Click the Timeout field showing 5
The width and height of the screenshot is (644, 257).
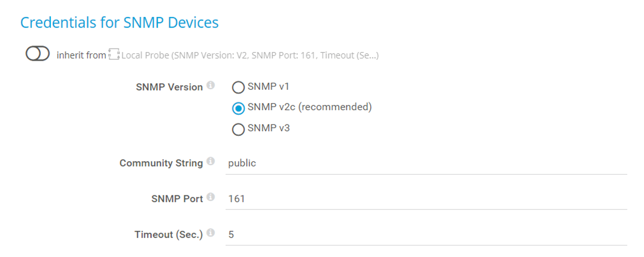pos(426,235)
